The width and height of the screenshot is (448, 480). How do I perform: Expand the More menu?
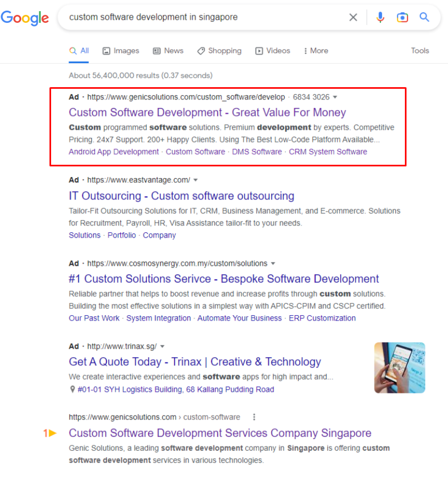pyautogui.click(x=316, y=51)
